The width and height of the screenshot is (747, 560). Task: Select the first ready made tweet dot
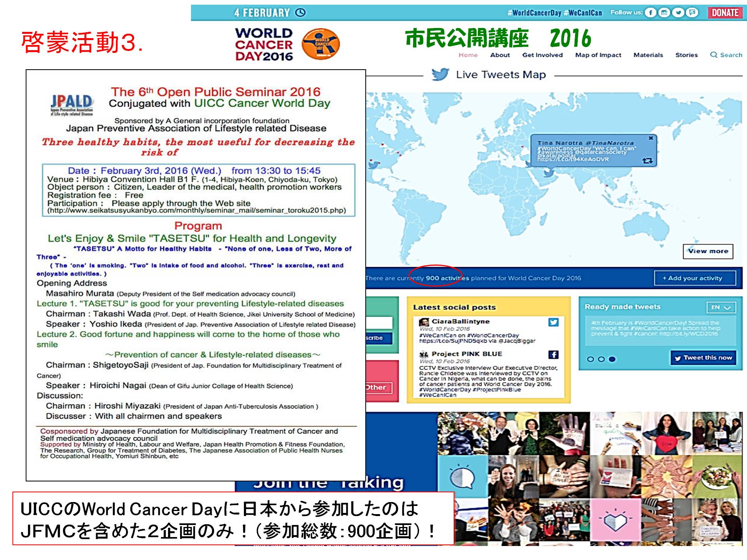[x=590, y=359]
